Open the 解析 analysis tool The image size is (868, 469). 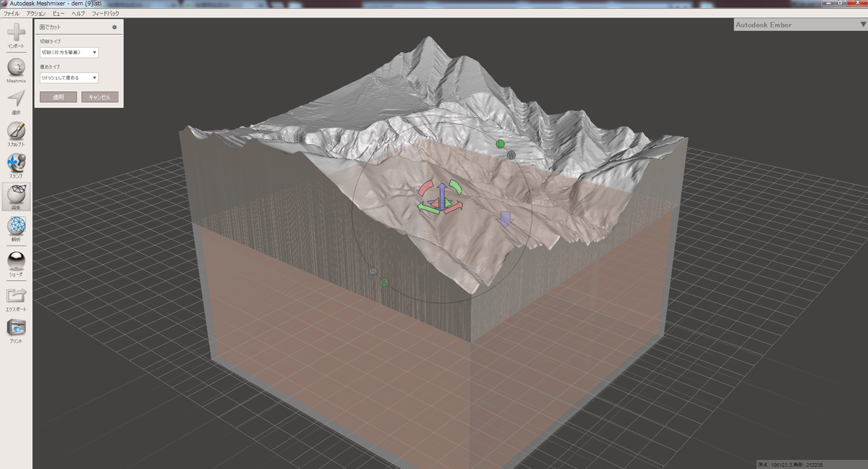(16, 226)
